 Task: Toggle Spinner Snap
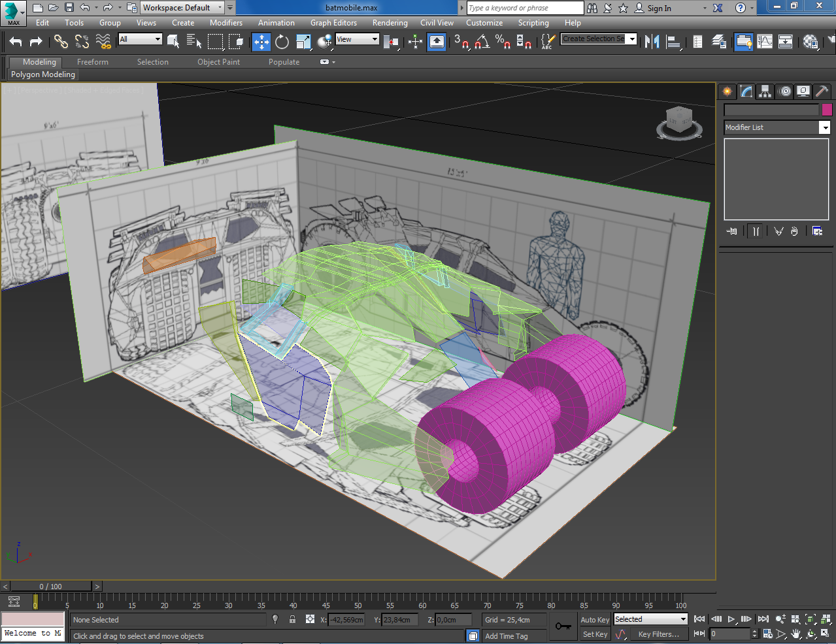point(524,42)
